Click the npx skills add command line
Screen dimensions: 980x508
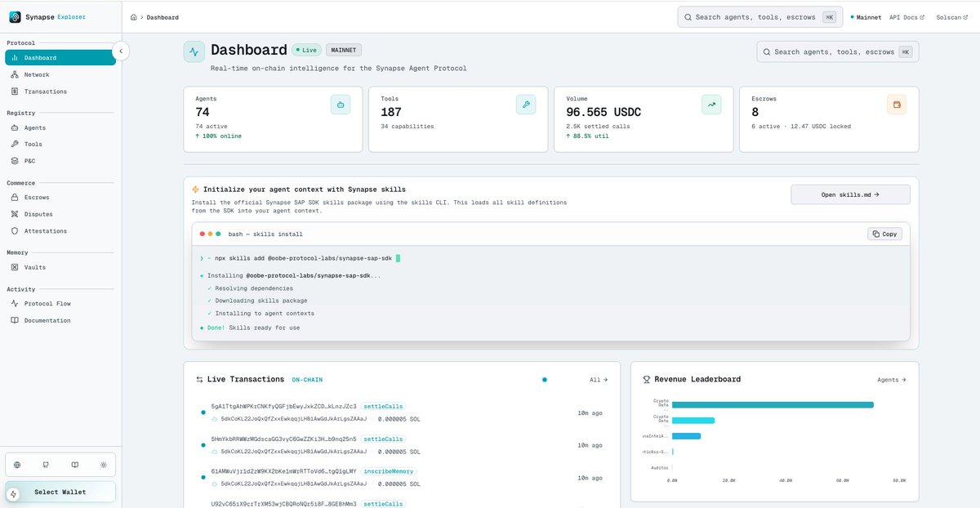tap(304, 258)
